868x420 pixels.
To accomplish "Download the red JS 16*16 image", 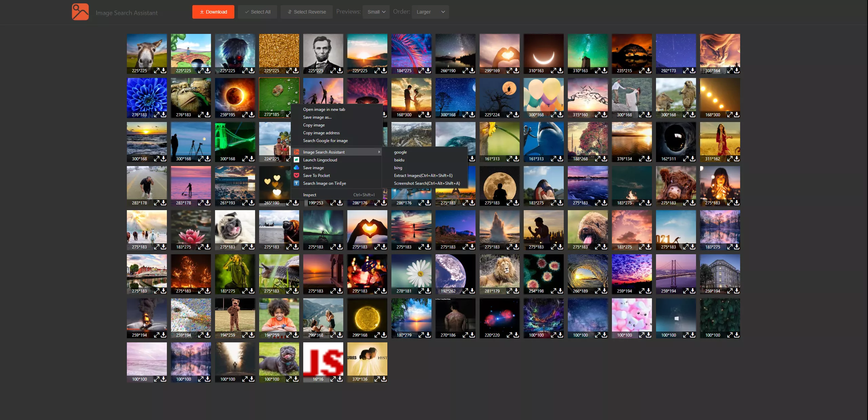I will click(340, 379).
